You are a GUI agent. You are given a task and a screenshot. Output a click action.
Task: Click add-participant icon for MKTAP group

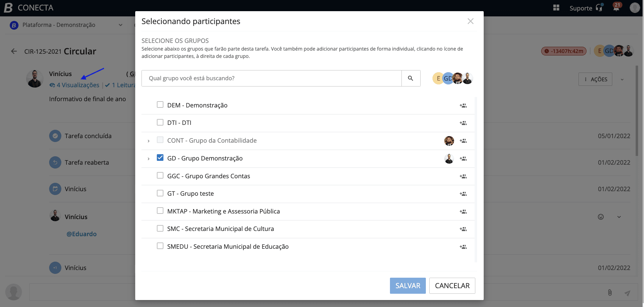[x=463, y=211]
